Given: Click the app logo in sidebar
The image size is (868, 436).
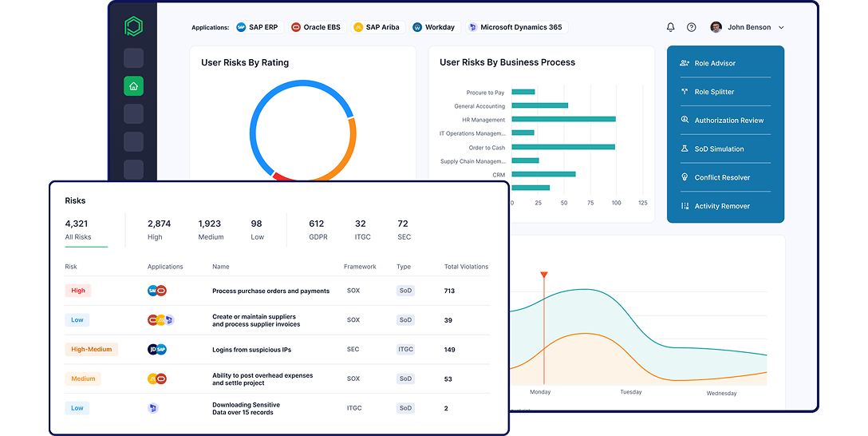Looking at the screenshot, I should pos(133,26).
